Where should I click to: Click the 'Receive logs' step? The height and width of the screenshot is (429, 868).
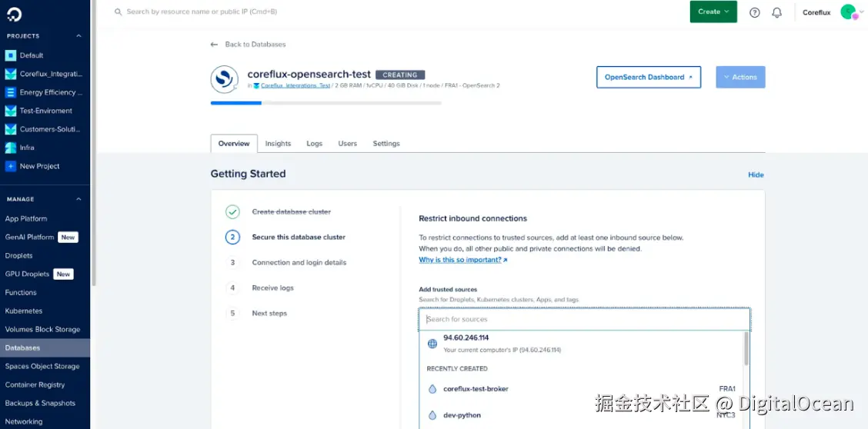[273, 288]
